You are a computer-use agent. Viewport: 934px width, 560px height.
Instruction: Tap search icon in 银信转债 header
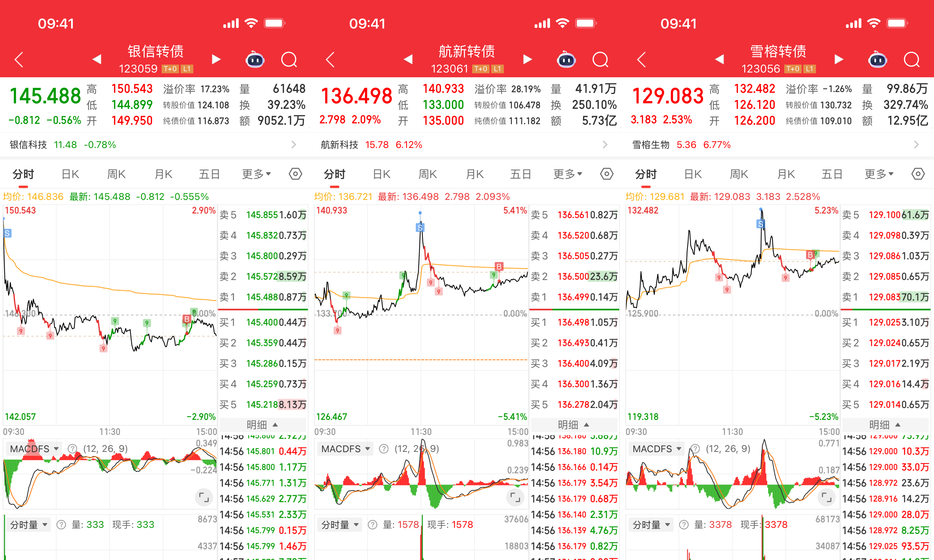289,60
